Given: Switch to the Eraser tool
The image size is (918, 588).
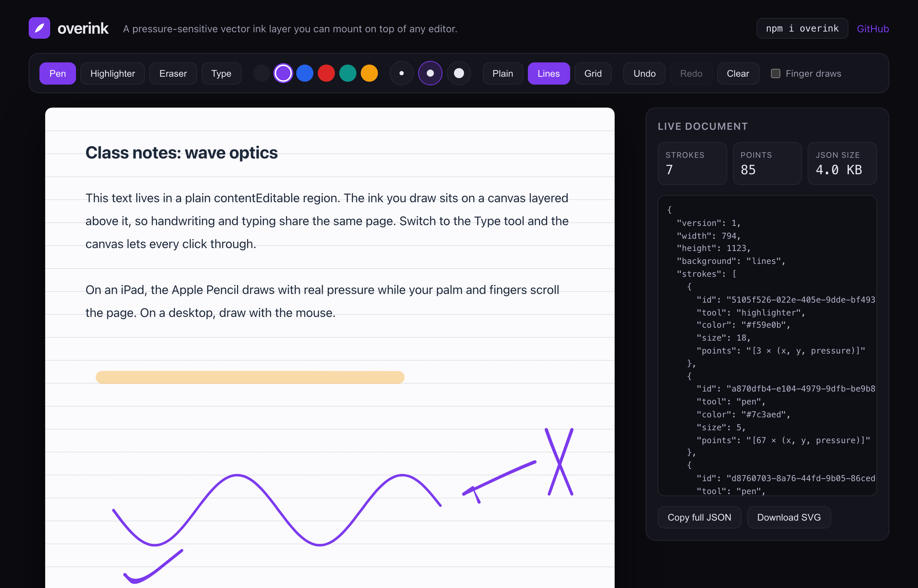Looking at the screenshot, I should [173, 74].
